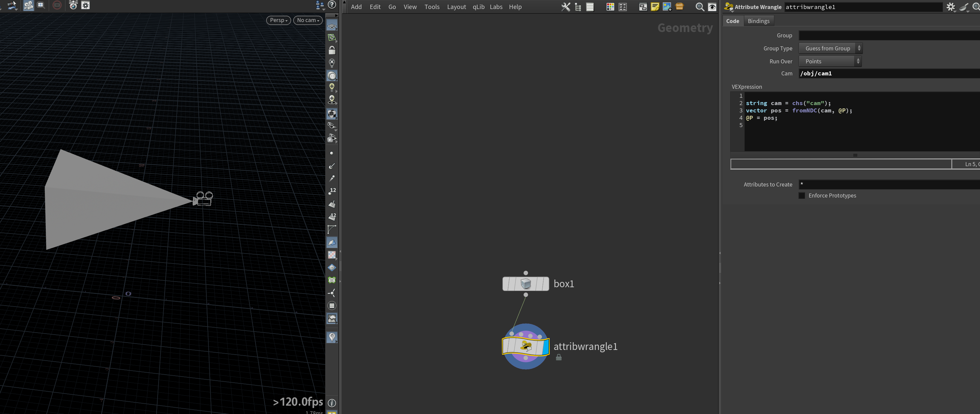The image size is (980, 414).
Task: Click the Cam path input field
Action: coord(889,73)
